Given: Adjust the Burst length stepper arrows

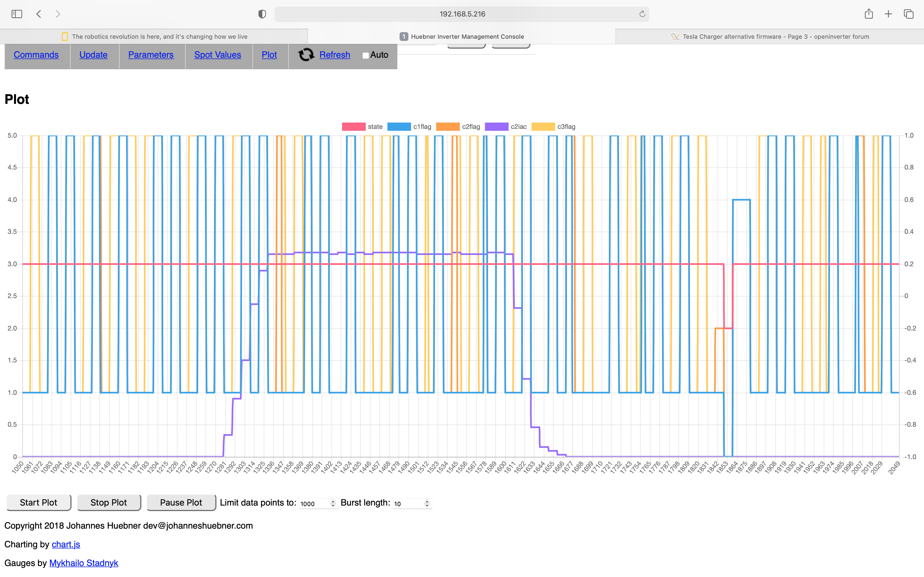Looking at the screenshot, I should point(427,503).
